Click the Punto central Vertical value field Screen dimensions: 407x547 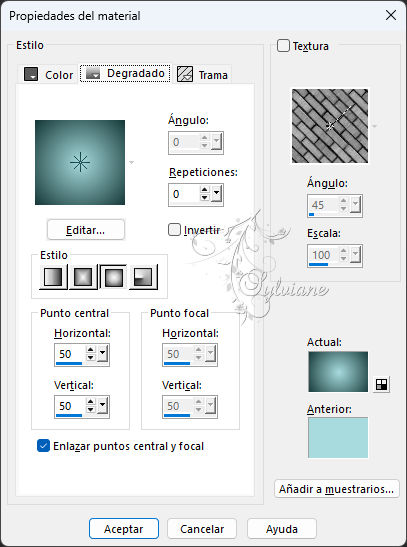pos(70,406)
